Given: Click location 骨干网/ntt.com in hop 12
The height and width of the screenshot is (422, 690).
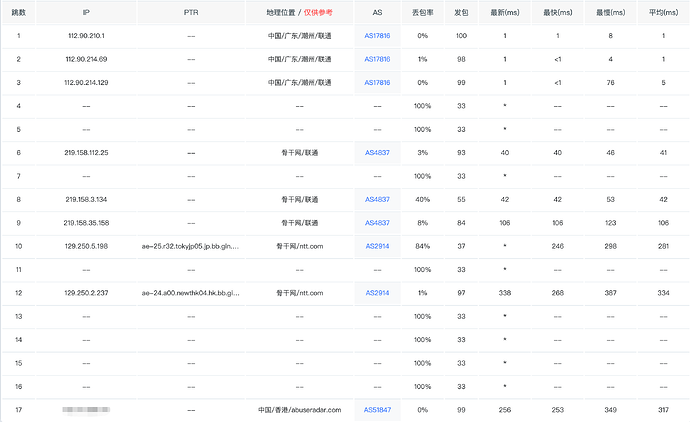Looking at the screenshot, I should 299,293.
